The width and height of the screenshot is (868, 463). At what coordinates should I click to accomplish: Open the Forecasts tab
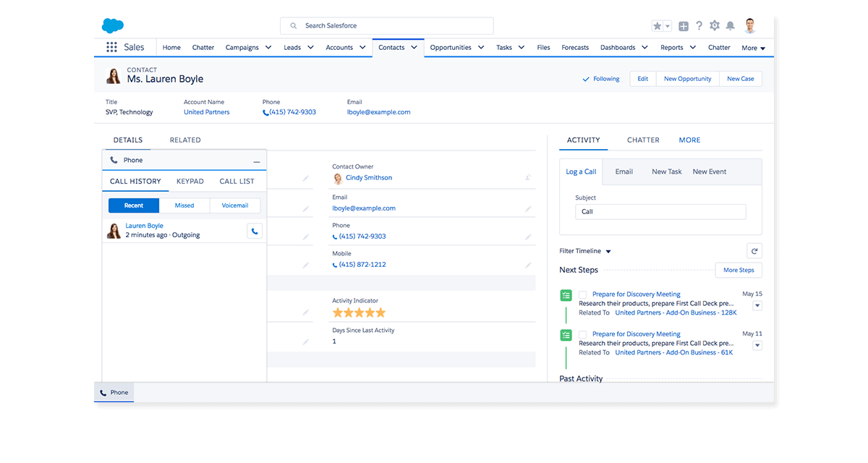pyautogui.click(x=575, y=48)
